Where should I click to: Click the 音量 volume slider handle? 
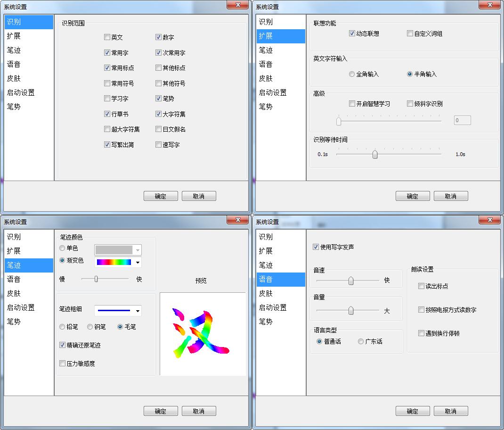coord(351,310)
